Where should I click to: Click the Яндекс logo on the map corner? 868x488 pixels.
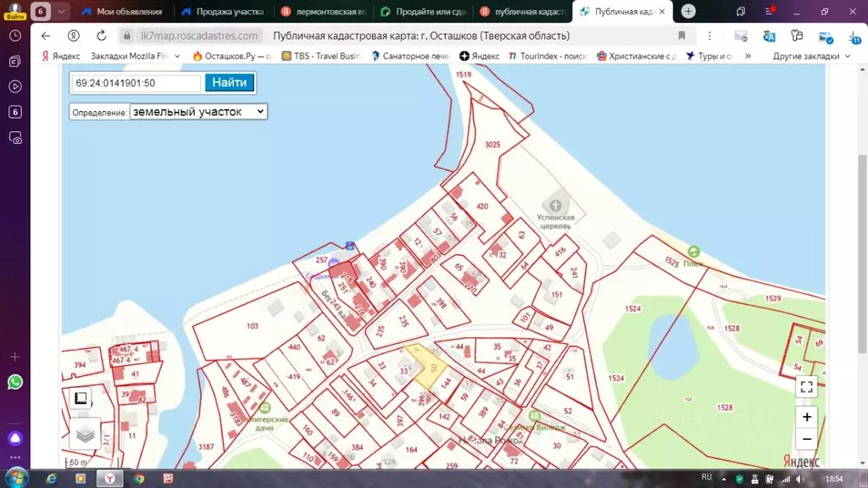[x=801, y=461]
